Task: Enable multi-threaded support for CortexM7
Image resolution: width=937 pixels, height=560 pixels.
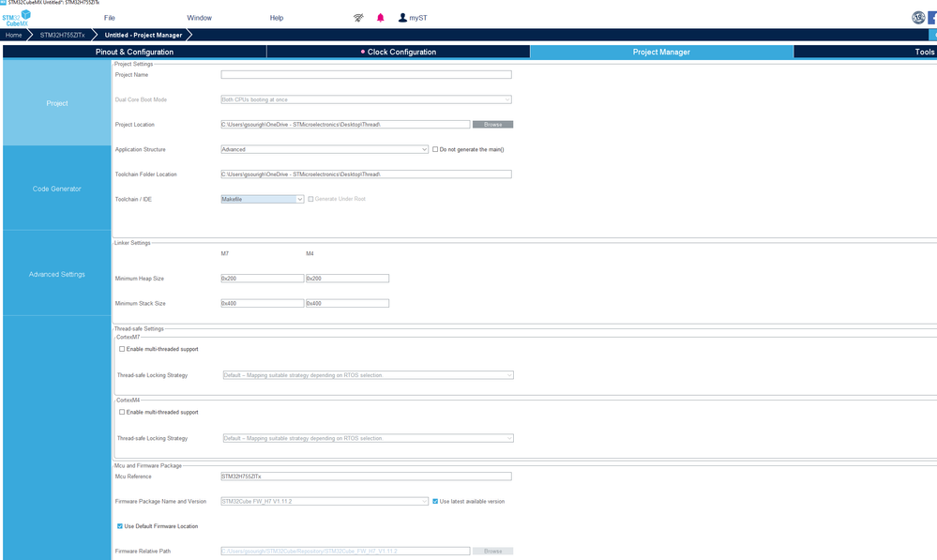Action: (122, 349)
